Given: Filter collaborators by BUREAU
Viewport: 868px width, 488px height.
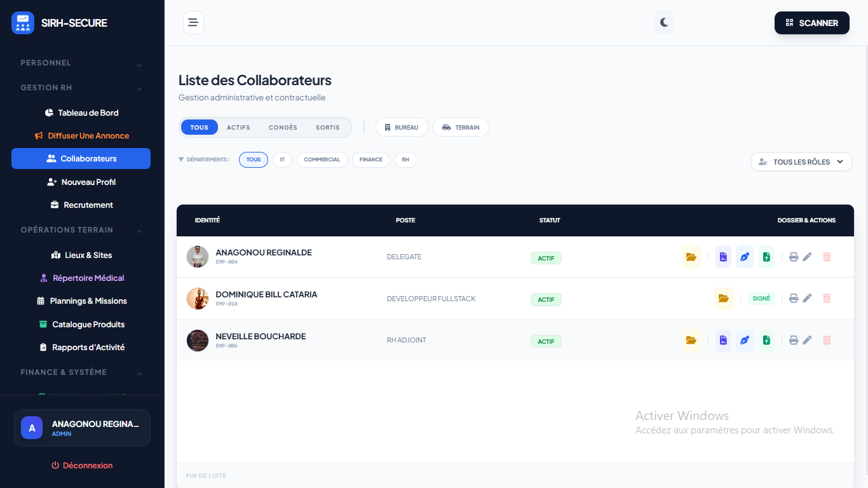Looking at the screenshot, I should coord(402,127).
